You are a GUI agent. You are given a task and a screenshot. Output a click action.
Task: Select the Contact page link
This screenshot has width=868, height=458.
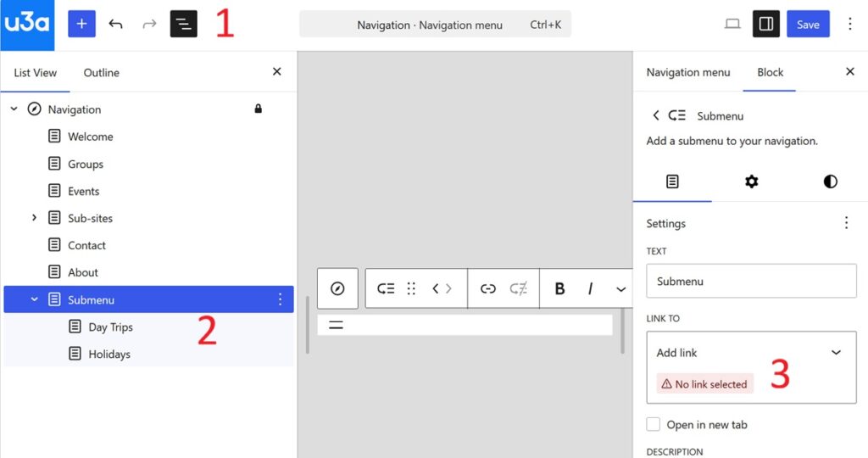coord(86,245)
